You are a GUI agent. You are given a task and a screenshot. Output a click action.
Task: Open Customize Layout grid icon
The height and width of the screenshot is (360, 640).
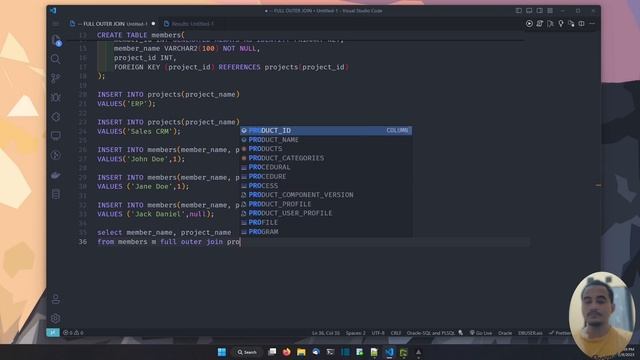tap(550, 11)
